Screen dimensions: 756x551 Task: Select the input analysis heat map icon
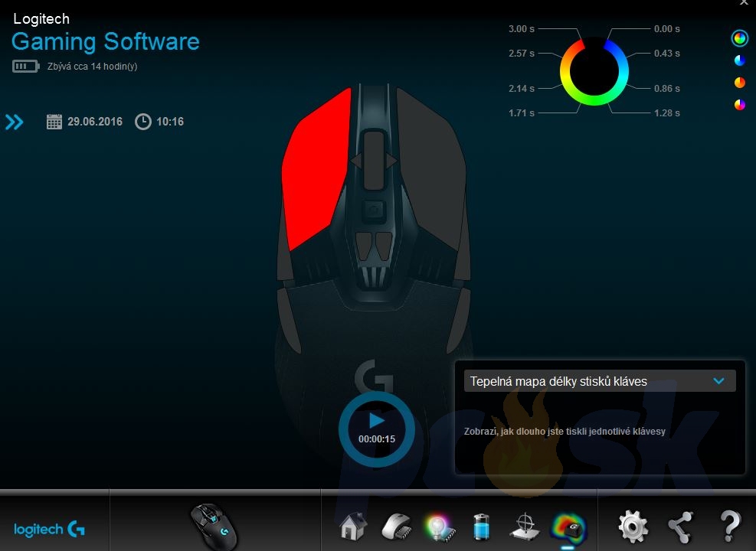click(568, 527)
